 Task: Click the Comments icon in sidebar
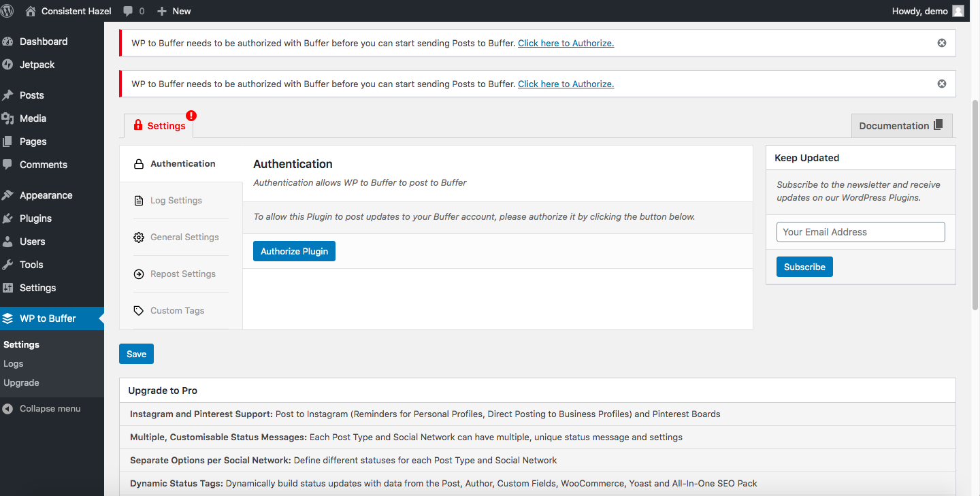tap(7, 165)
